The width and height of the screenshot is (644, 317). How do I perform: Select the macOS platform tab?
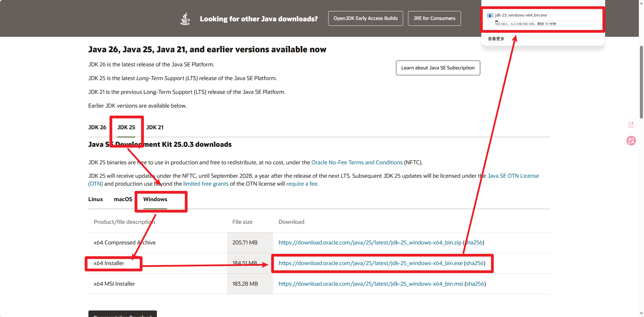point(123,199)
